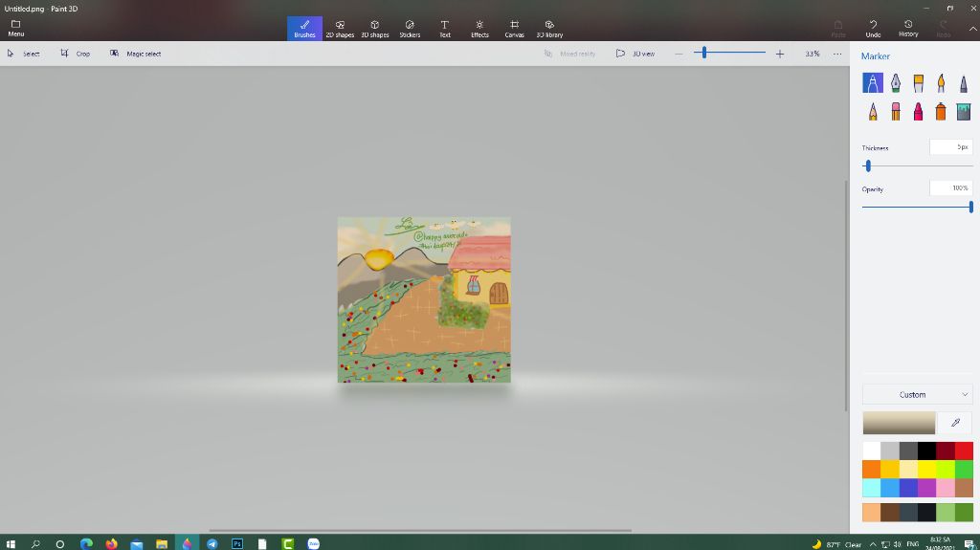Viewport: 980px width, 550px height.
Task: Choose the light cyan color swatch
Action: tap(871, 488)
